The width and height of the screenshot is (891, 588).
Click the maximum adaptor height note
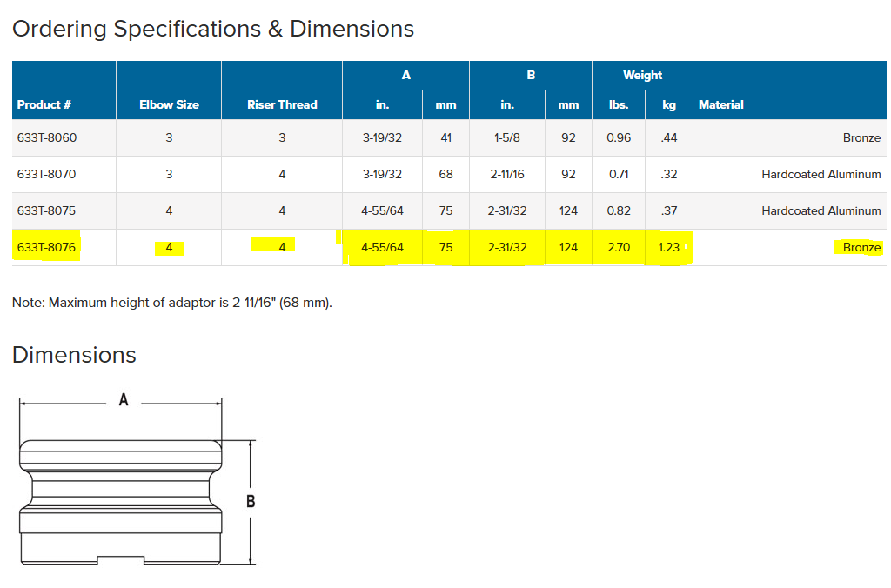tap(171, 302)
